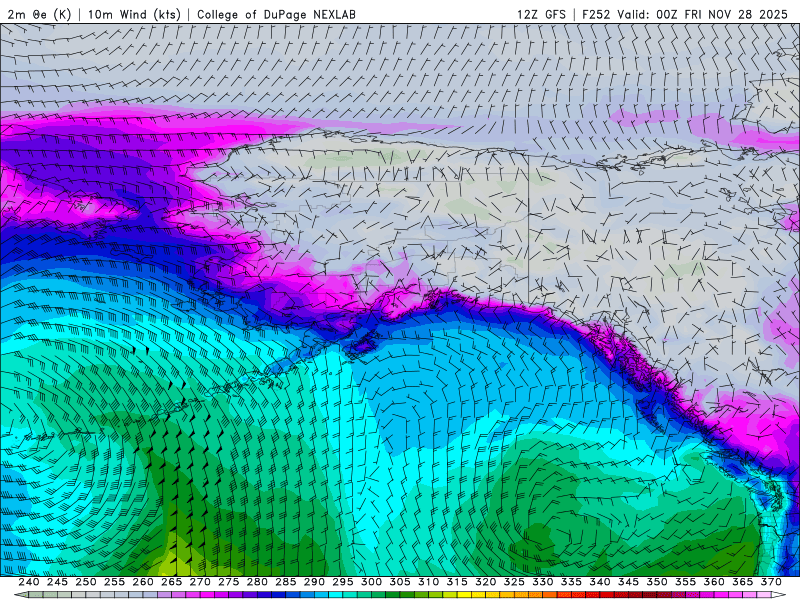Click the 335 color scale label
Image resolution: width=800 pixels, height=600 pixels.
click(571, 582)
